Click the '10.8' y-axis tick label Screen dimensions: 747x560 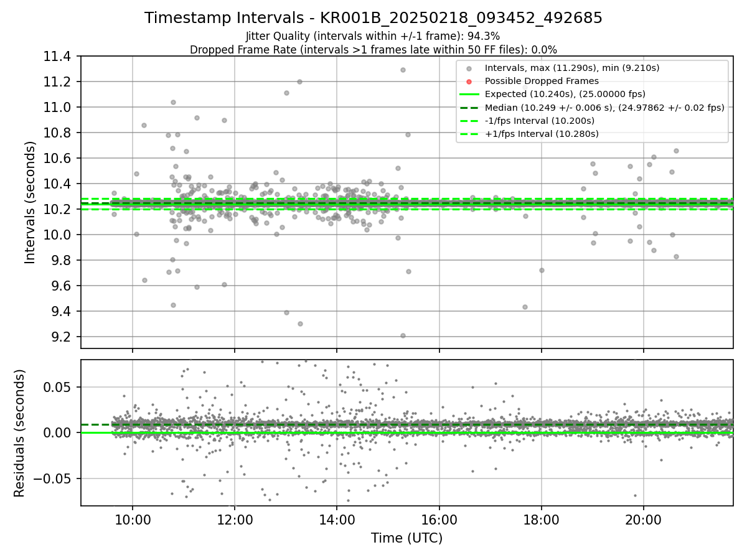point(59,133)
